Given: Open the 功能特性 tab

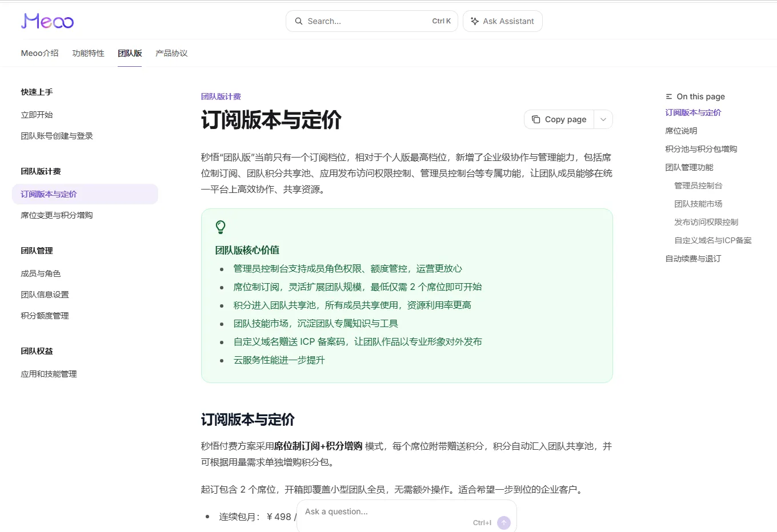Looking at the screenshot, I should coord(89,53).
